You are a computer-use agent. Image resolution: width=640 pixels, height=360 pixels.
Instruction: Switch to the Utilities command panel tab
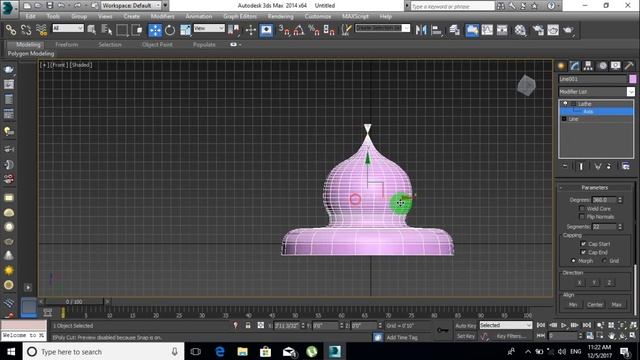tap(629, 66)
